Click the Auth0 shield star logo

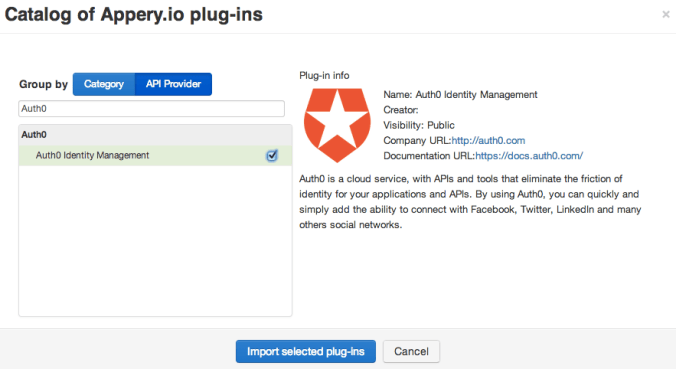point(337,125)
